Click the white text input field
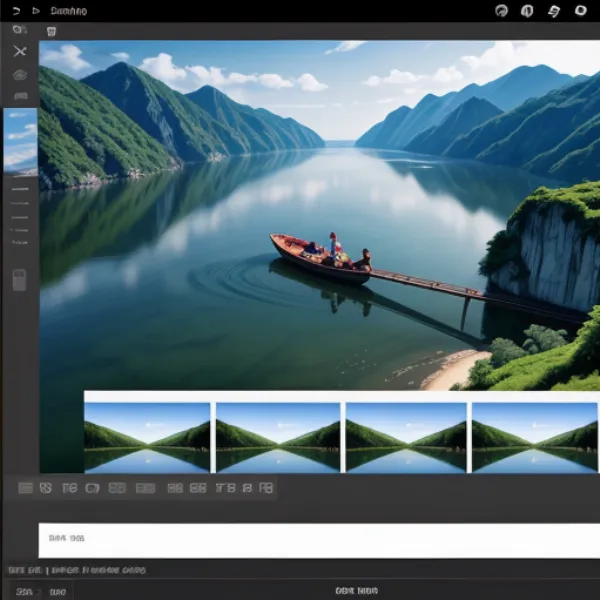The width and height of the screenshot is (600, 600). (319, 540)
